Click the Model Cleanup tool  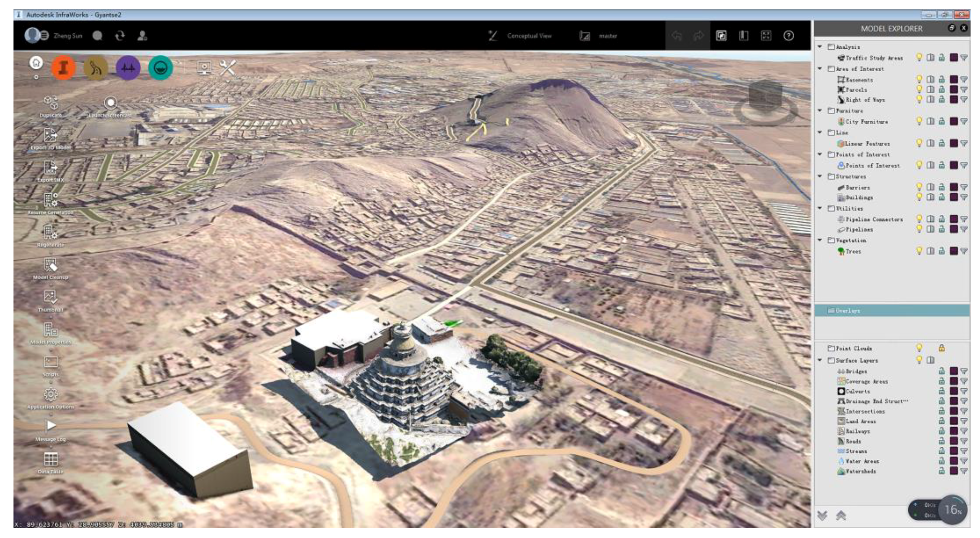(50, 266)
